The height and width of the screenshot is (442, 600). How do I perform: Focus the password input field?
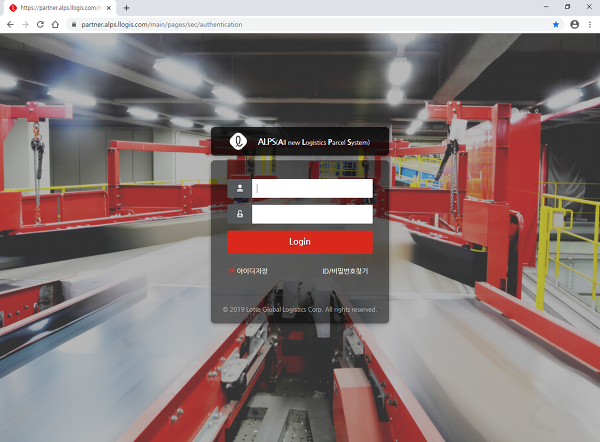coord(312,214)
